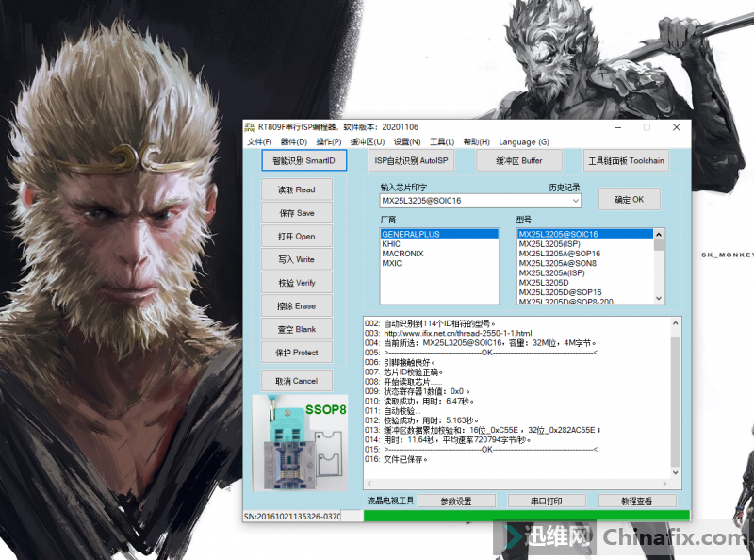Click the 写入 Write button
The image size is (754, 560).
297,259
